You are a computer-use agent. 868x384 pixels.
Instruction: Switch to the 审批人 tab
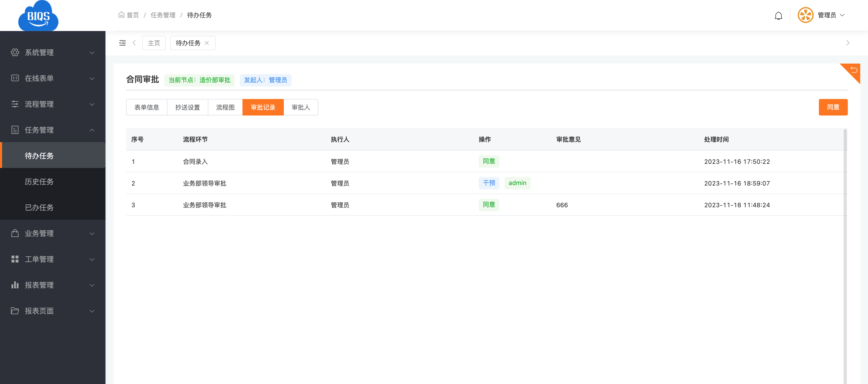(301, 107)
